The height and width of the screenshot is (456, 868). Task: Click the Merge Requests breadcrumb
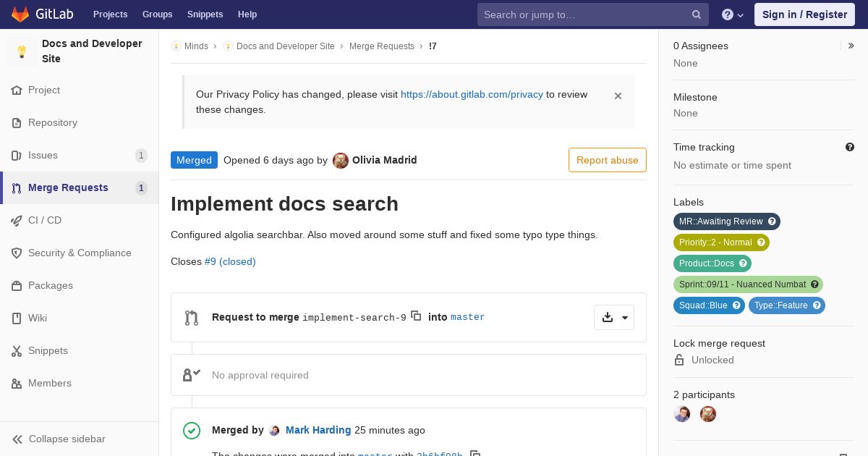(382, 46)
